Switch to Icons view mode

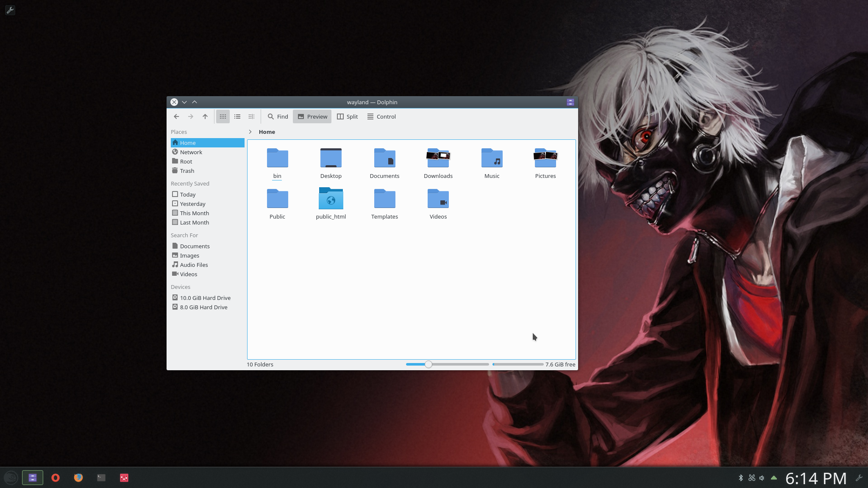pos(223,116)
